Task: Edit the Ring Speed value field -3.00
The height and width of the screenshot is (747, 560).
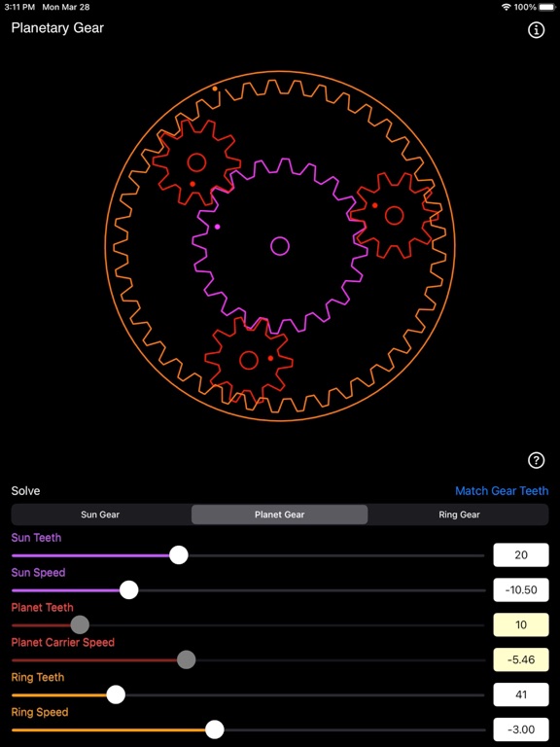Action: (x=521, y=729)
